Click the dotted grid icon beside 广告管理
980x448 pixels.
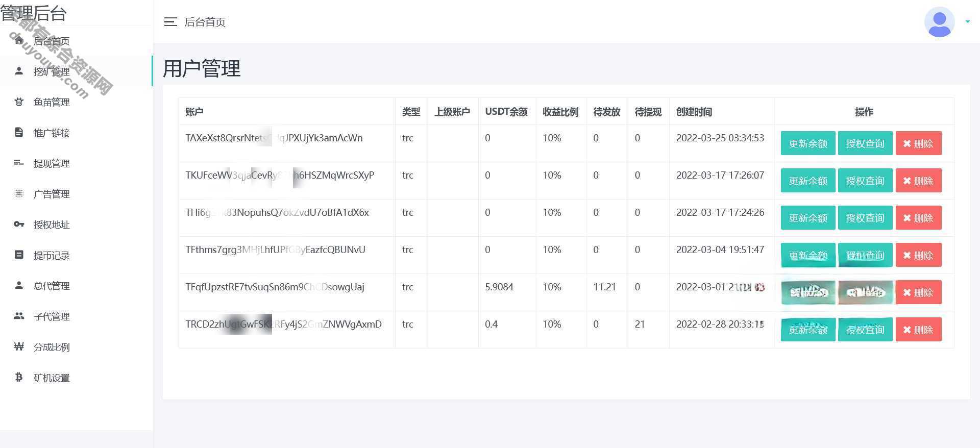coord(19,193)
